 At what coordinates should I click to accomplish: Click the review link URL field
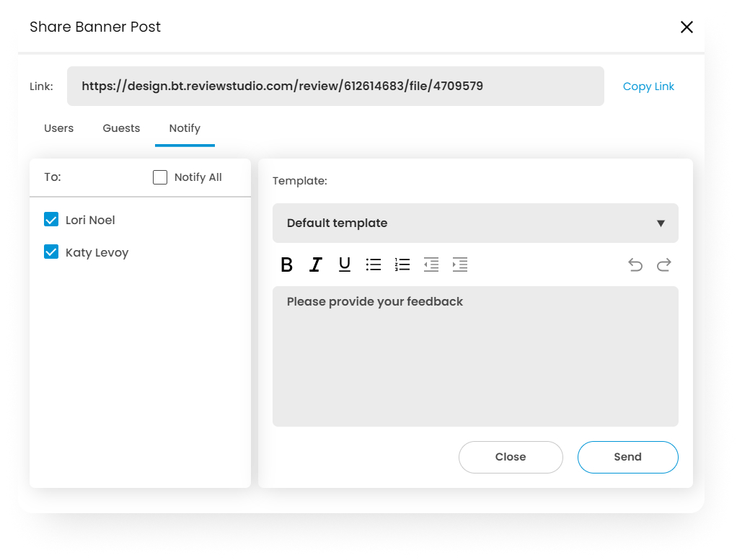335,86
